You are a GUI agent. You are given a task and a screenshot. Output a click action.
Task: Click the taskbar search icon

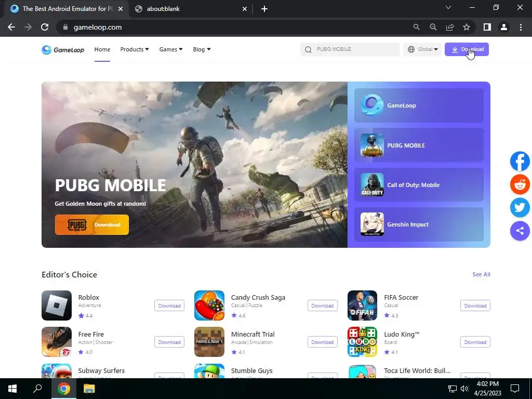point(37,389)
